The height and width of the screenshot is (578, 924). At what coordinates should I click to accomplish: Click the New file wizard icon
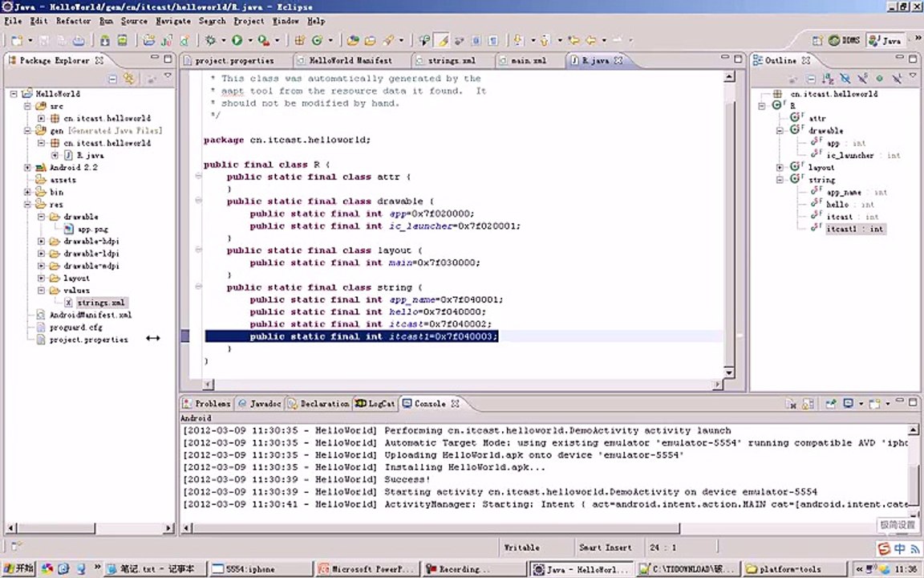tap(17, 40)
